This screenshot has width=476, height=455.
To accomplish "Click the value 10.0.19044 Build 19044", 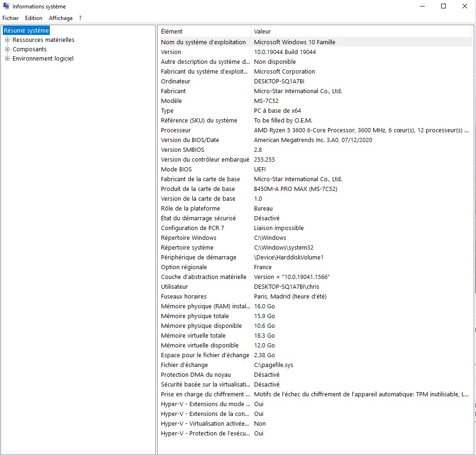I will [x=285, y=52].
